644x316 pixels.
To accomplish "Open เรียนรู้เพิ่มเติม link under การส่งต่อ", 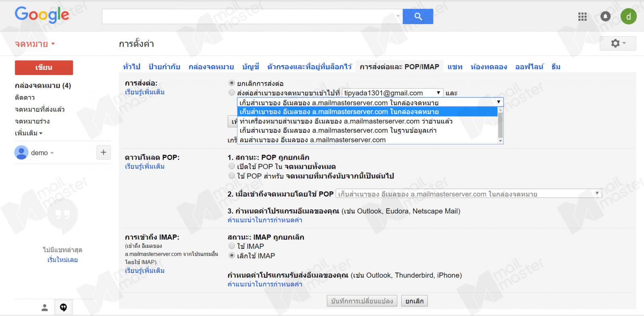I will coord(144,92).
